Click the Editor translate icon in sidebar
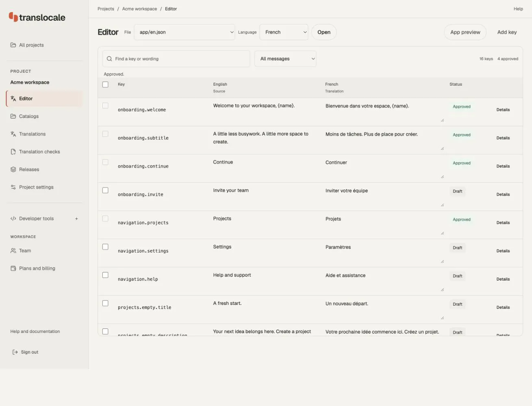The width and height of the screenshot is (532, 406). 13,99
